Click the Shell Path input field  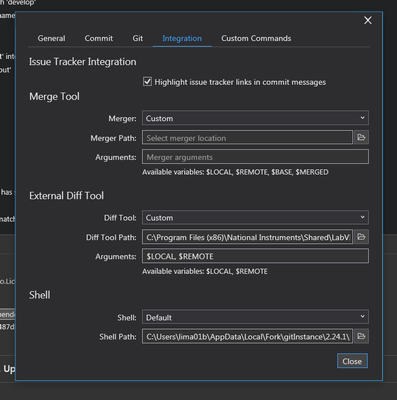click(247, 336)
